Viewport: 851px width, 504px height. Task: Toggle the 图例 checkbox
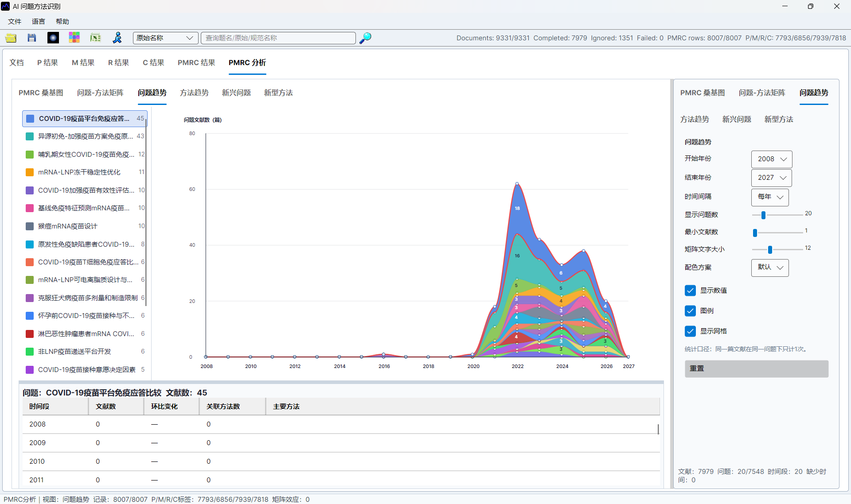(x=690, y=311)
